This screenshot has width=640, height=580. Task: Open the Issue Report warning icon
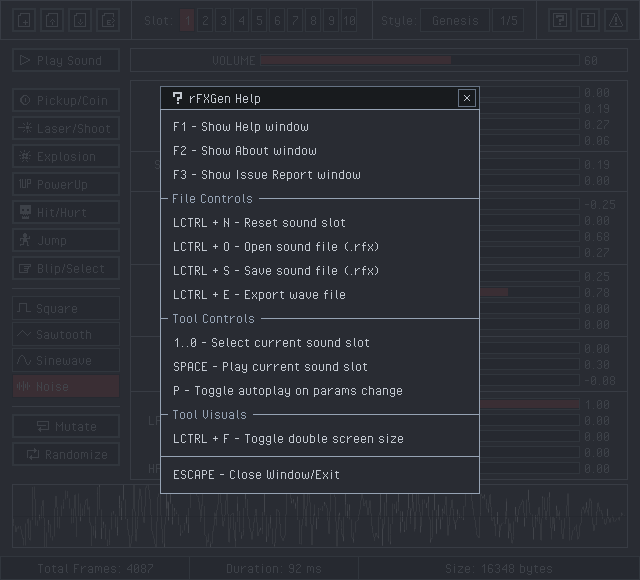tap(613, 20)
